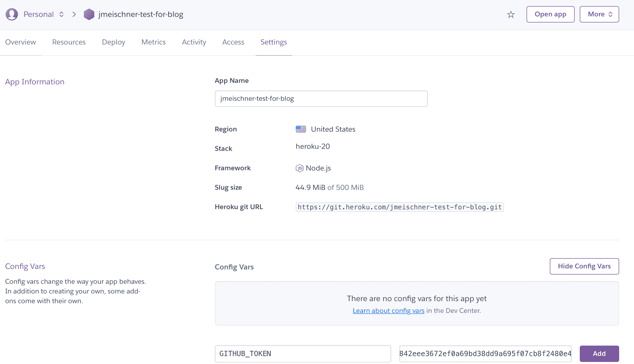Click the purple hexagon app icon
This screenshot has width=634, height=364.
[89, 14]
